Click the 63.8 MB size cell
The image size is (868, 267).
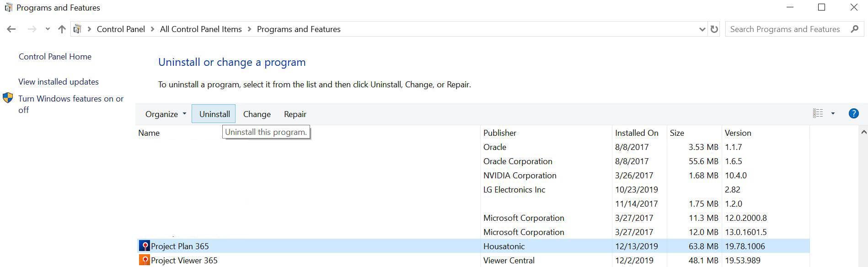pyautogui.click(x=703, y=246)
